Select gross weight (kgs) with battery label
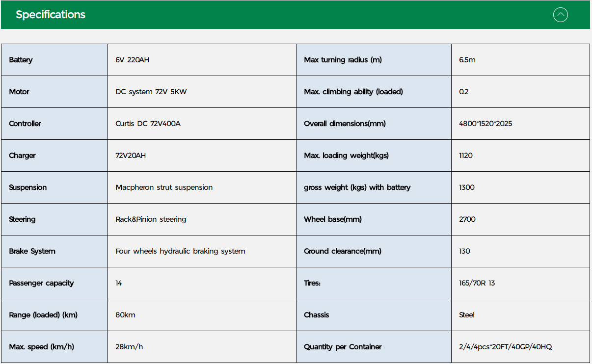Viewport: 592px width, 364px height. point(357,187)
